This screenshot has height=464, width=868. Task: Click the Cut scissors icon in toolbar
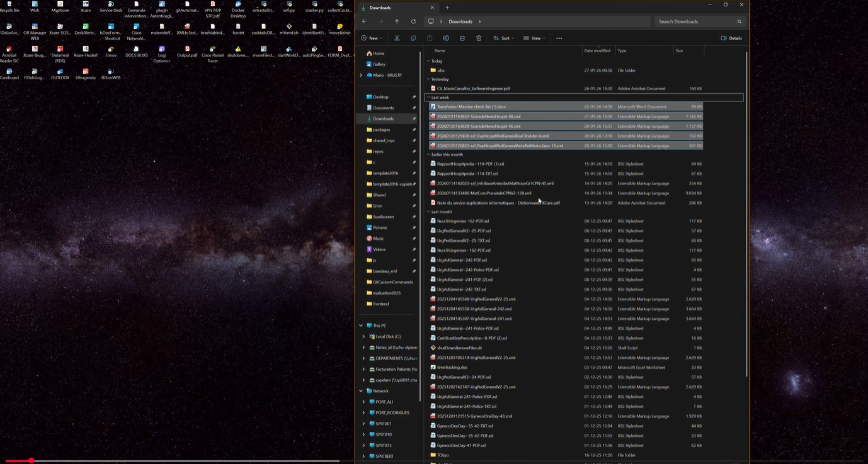[397, 38]
